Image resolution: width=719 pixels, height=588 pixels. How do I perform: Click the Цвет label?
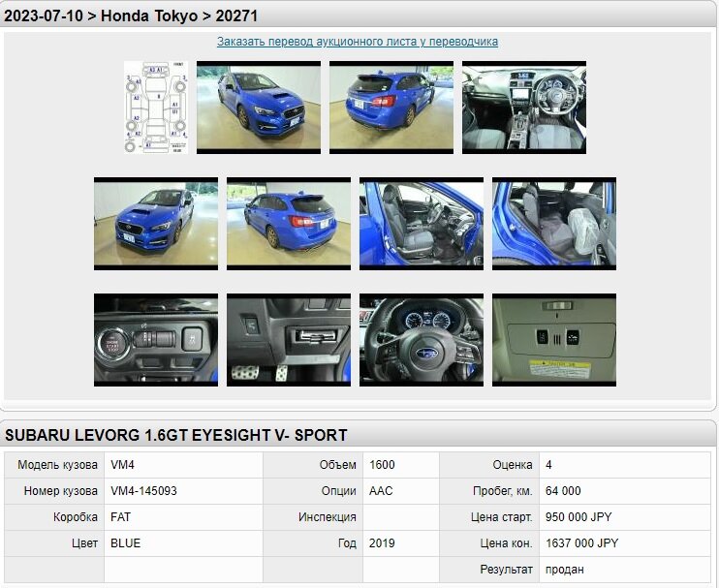[85, 543]
